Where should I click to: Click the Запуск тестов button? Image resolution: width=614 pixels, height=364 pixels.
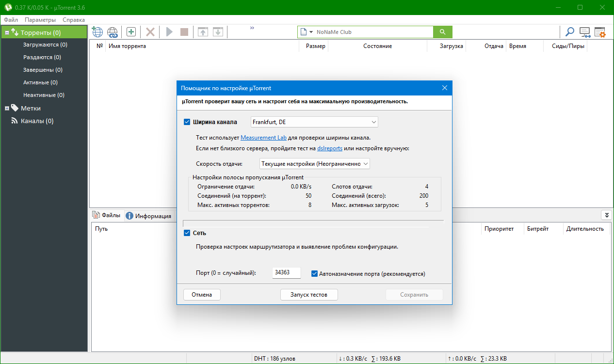point(309,295)
